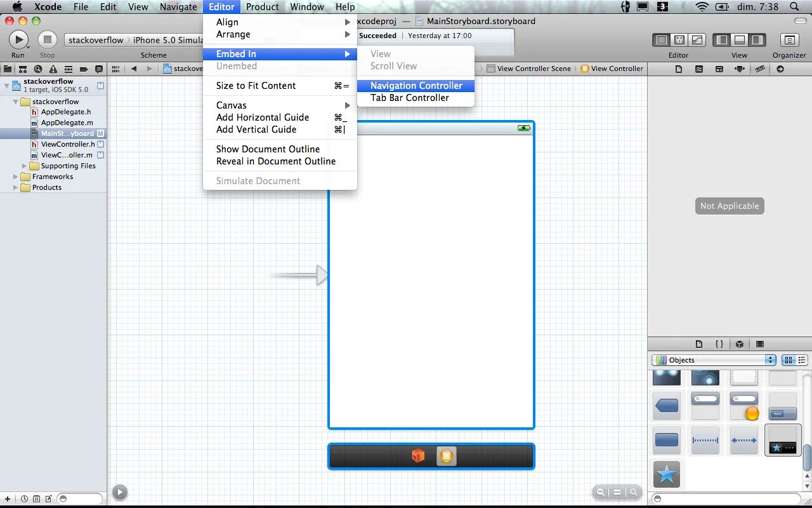
Task: Open the Navigate menu
Action: pos(178,7)
